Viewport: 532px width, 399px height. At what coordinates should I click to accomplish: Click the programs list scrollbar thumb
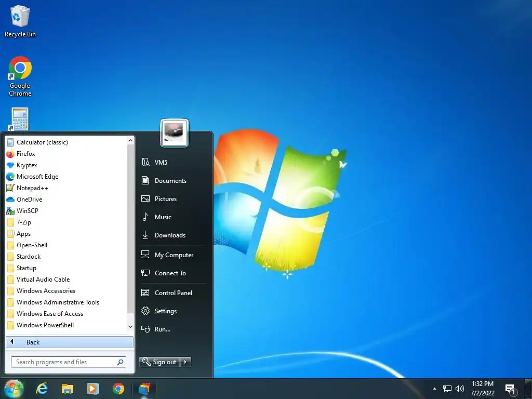[130, 229]
